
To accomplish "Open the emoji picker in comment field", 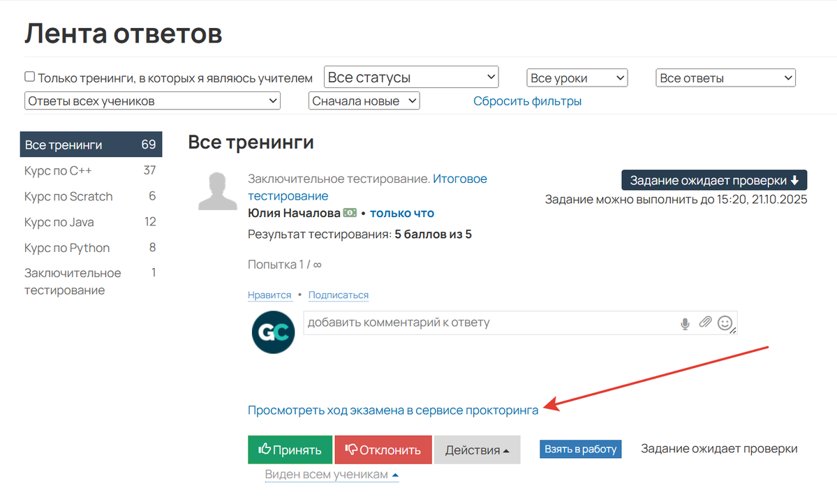I will click(724, 323).
